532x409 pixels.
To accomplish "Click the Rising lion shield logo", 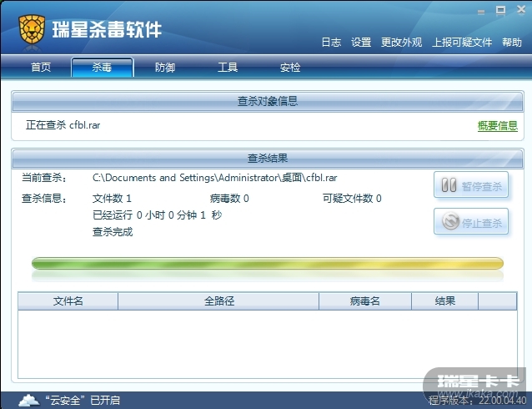I will point(32,29).
